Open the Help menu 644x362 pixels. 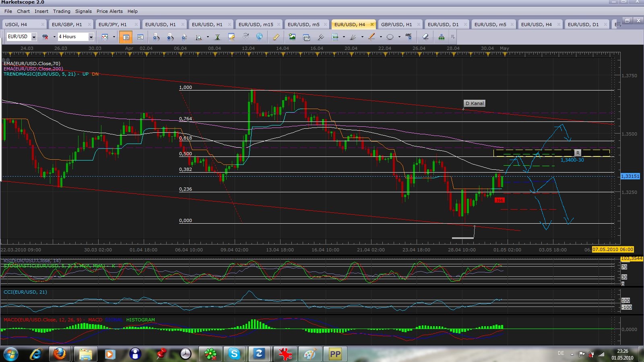point(132,11)
